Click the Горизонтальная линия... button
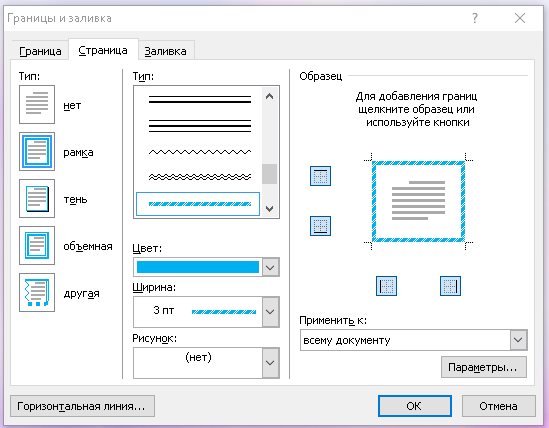Image resolution: width=549 pixels, height=428 pixels. [x=82, y=406]
